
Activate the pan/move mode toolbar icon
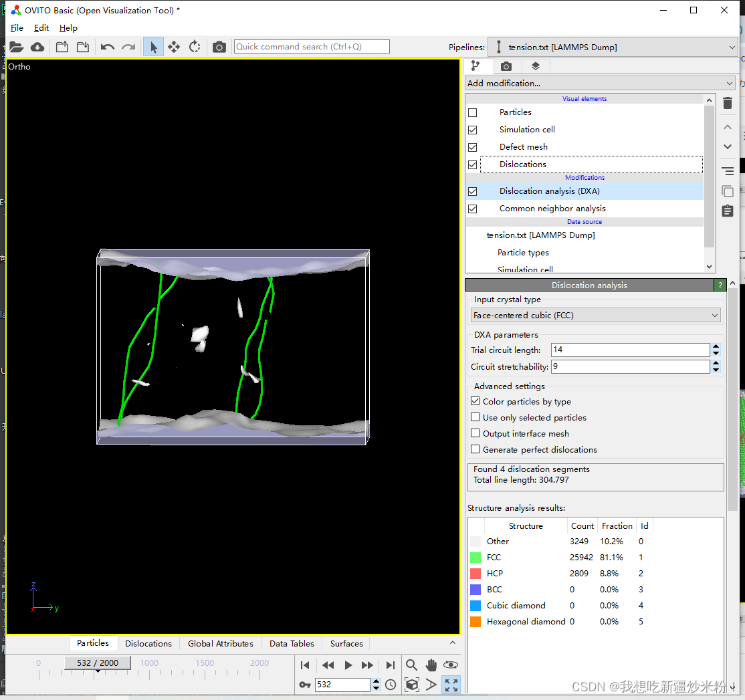click(174, 47)
